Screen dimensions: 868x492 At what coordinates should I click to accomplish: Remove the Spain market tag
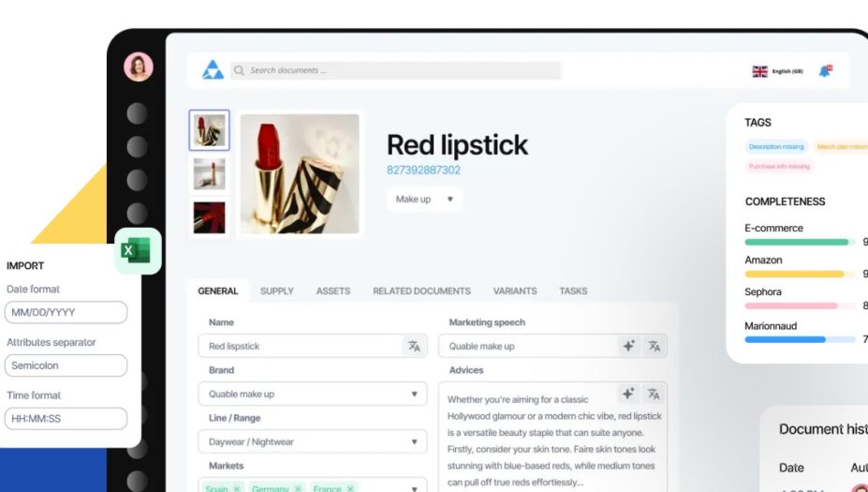pos(237,488)
